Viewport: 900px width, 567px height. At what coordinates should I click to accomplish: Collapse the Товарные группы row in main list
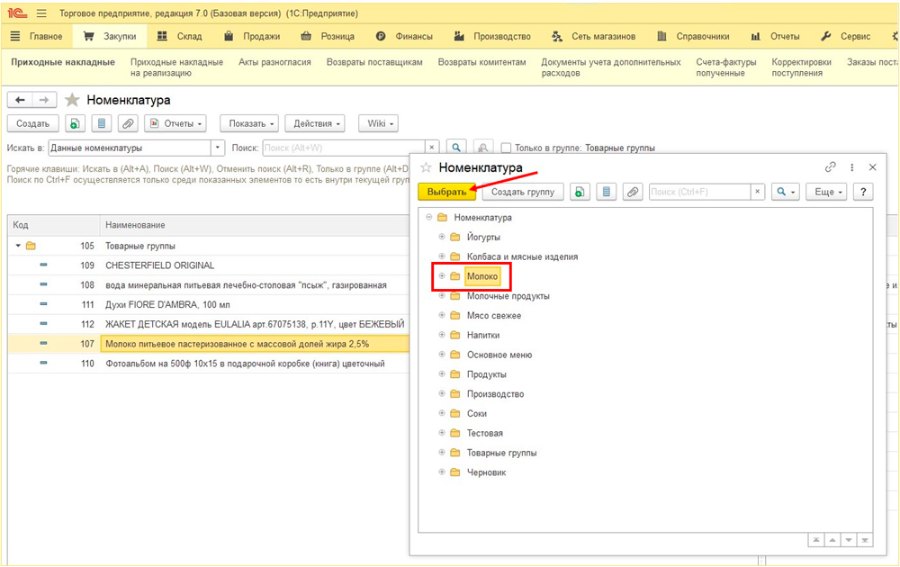point(18,246)
